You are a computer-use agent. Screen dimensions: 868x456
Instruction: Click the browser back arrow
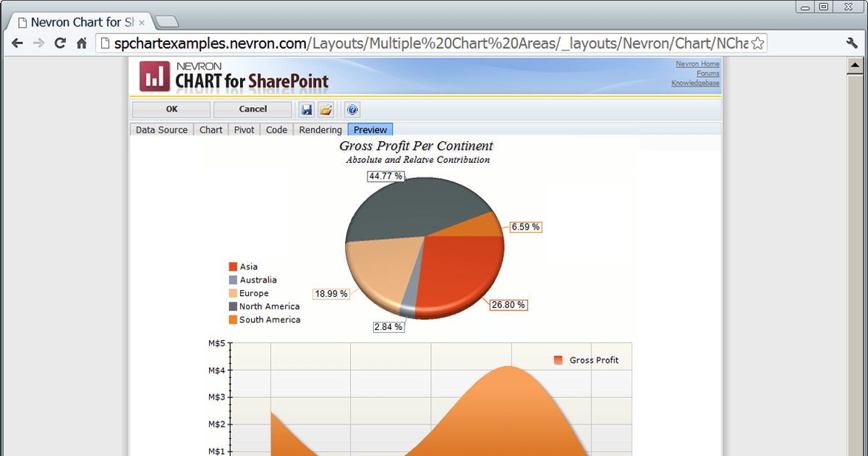(17, 43)
